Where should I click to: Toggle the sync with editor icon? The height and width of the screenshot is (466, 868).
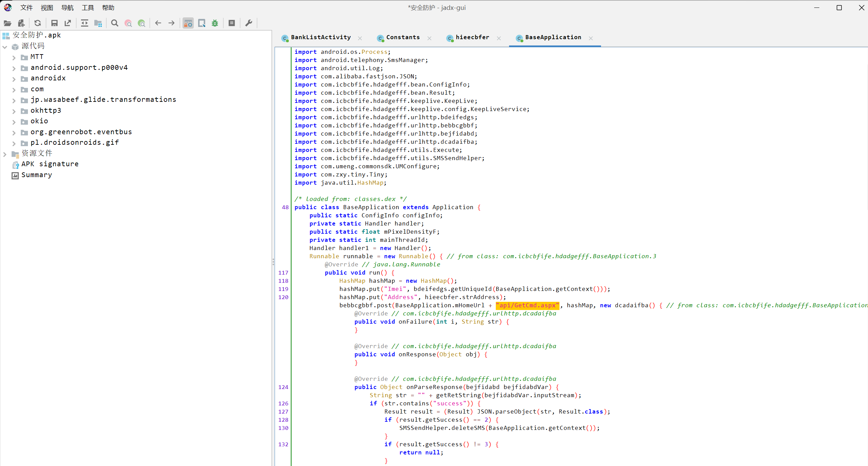click(84, 23)
